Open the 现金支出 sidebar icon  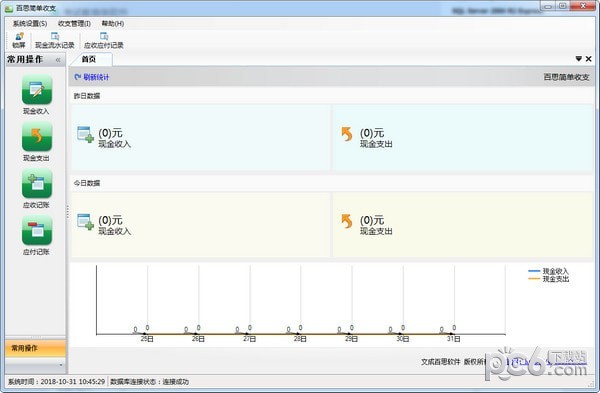tap(37, 137)
